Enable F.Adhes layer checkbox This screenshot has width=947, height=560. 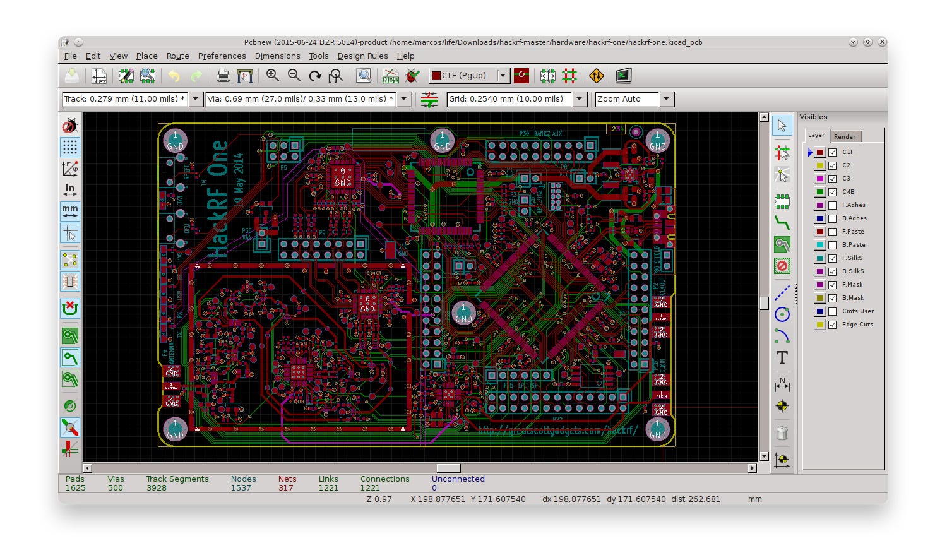coord(833,205)
